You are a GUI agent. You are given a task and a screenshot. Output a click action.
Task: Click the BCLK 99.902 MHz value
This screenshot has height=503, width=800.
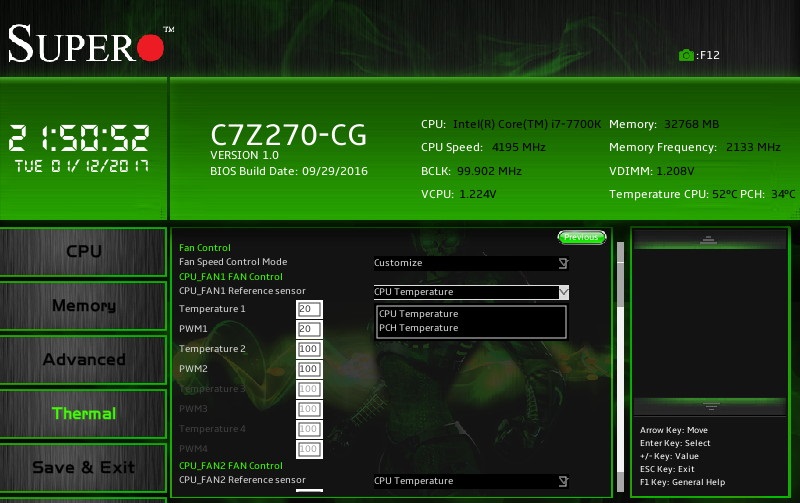point(489,171)
